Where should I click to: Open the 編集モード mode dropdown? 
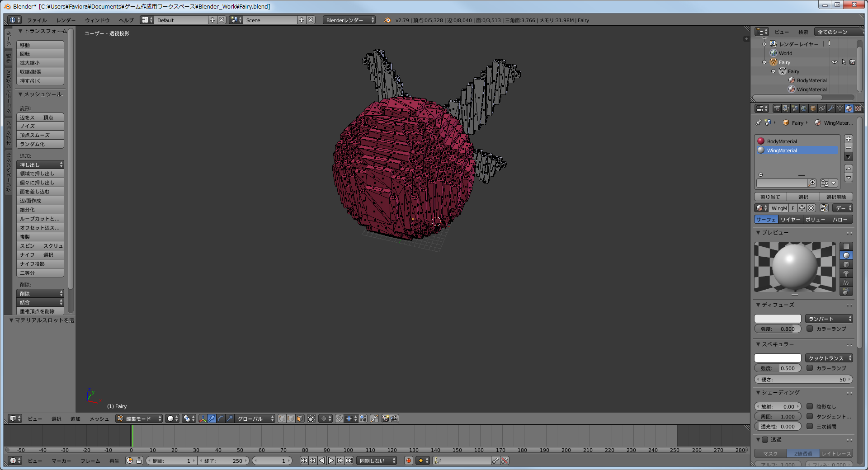[x=139, y=418]
